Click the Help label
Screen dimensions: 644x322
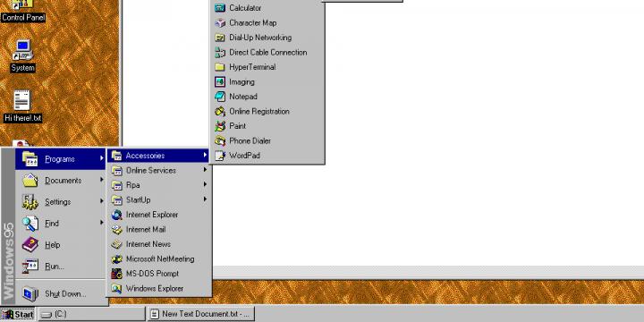(53, 245)
